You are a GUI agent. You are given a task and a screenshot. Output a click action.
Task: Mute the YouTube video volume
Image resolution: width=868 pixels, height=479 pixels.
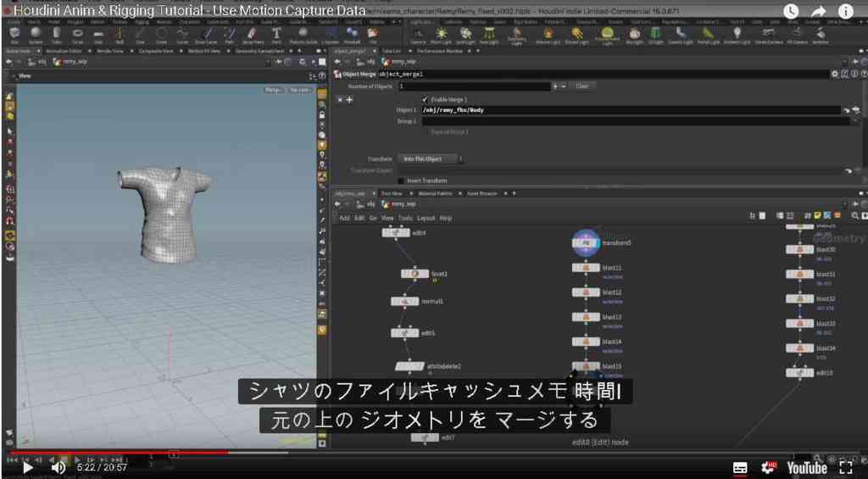point(58,468)
